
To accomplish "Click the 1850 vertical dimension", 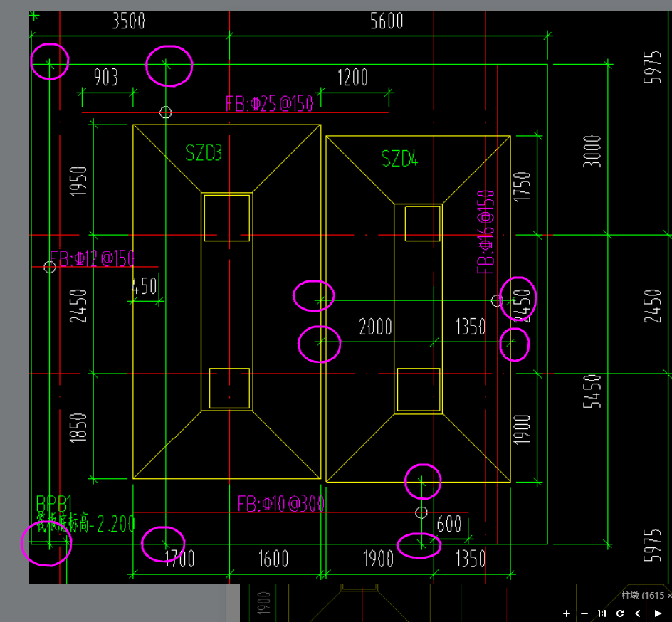I will 78,428.
